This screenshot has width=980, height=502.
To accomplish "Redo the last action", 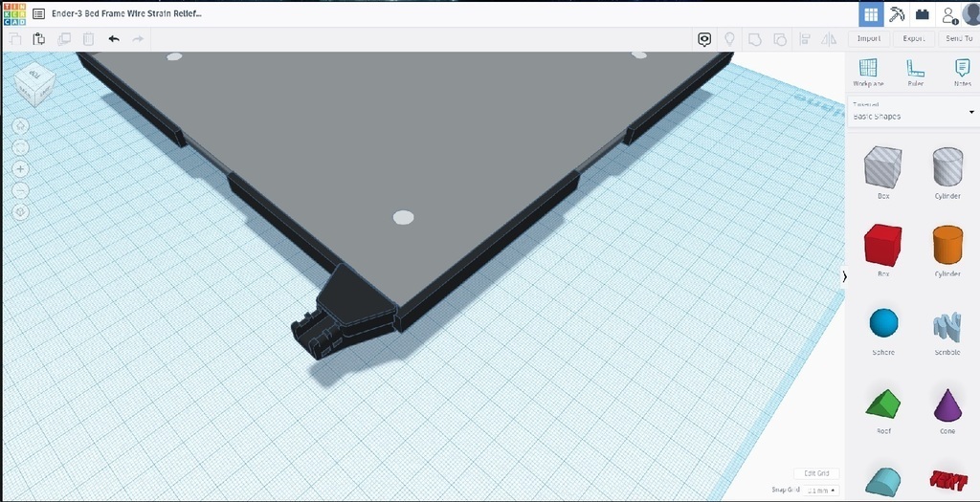I will point(138,39).
